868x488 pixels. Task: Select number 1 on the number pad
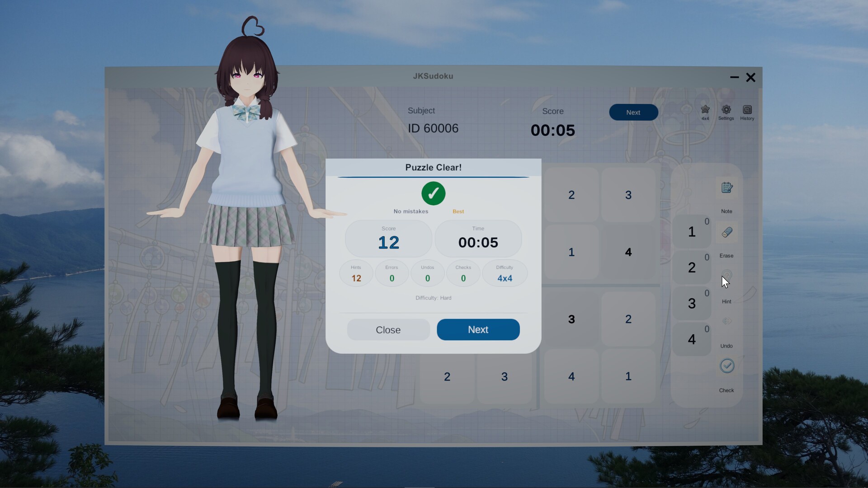pos(691,232)
